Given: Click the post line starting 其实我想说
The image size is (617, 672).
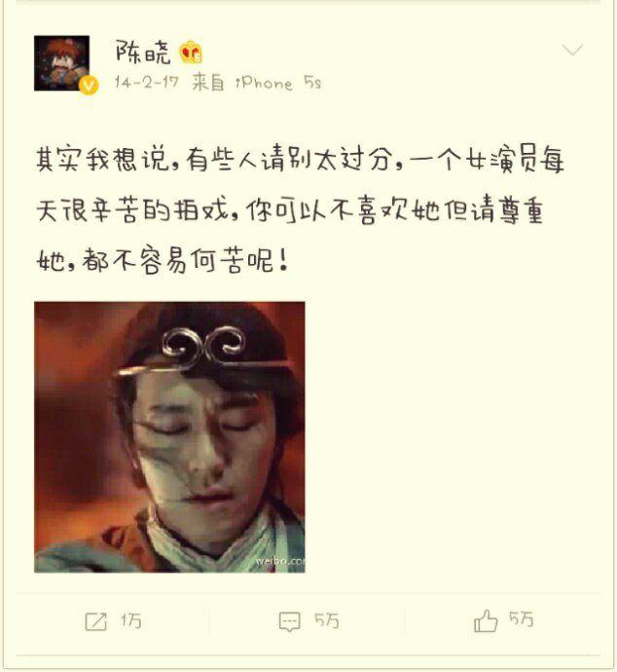Looking at the screenshot, I should coord(300,160).
